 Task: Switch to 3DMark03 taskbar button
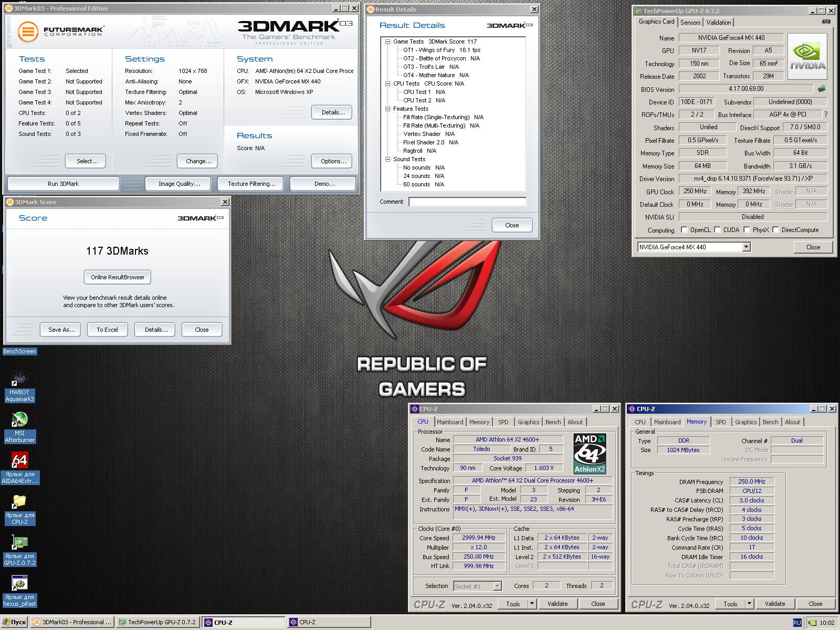pyautogui.click(x=72, y=623)
